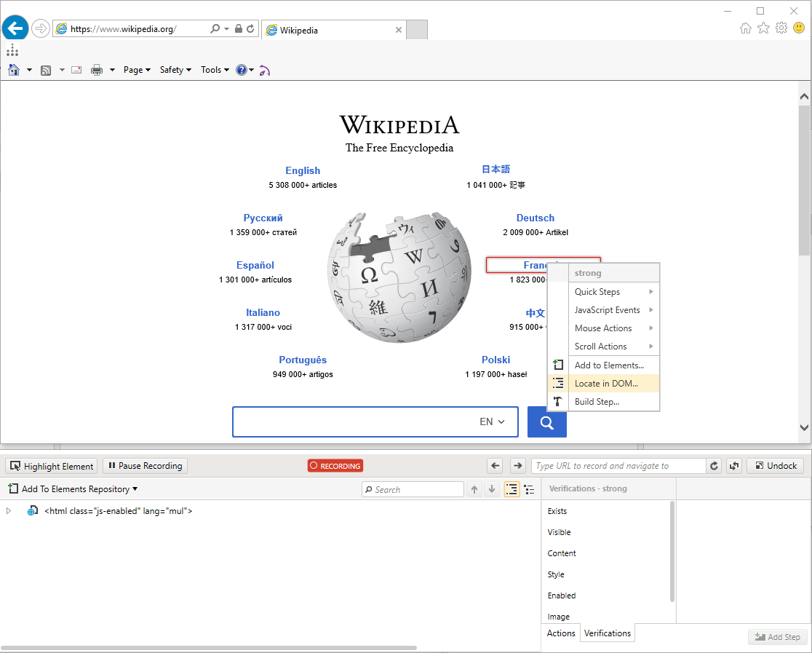
Task: Click the recorder refresh button beside URL box
Action: [x=714, y=466]
